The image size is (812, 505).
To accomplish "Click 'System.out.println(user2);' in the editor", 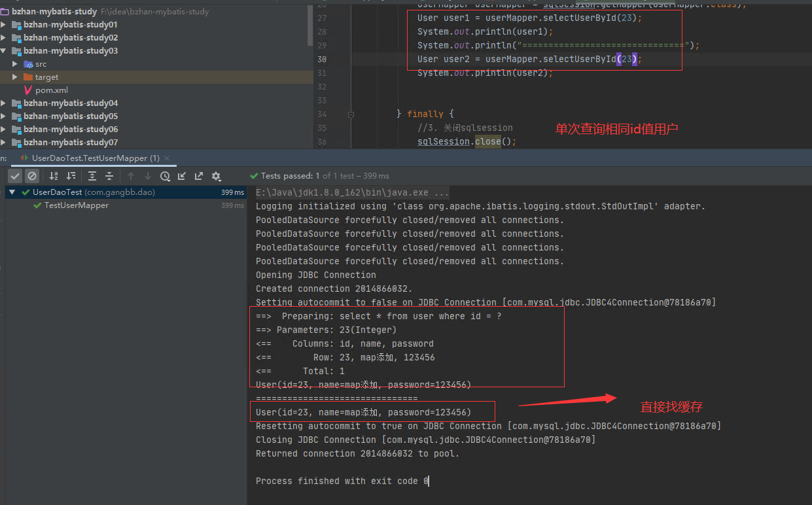I will [485, 73].
